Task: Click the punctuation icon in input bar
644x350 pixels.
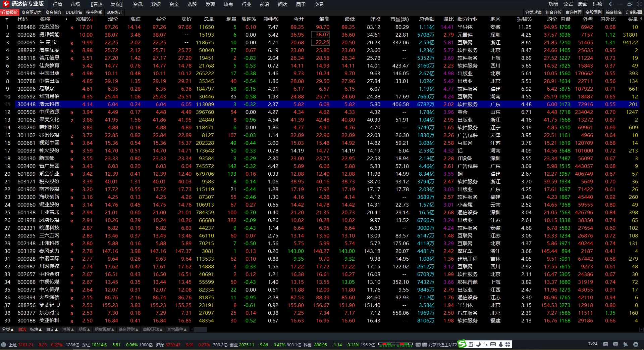Action: click(485, 344)
